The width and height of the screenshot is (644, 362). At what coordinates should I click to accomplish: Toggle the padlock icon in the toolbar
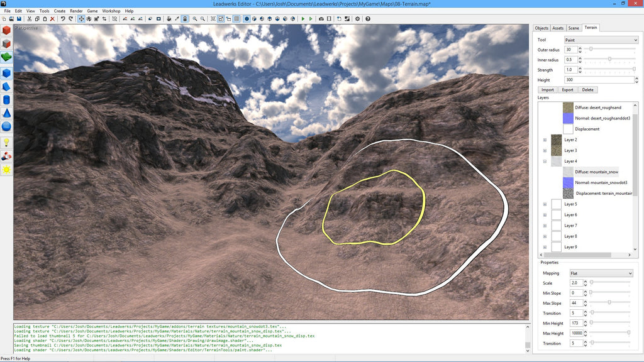(x=184, y=19)
